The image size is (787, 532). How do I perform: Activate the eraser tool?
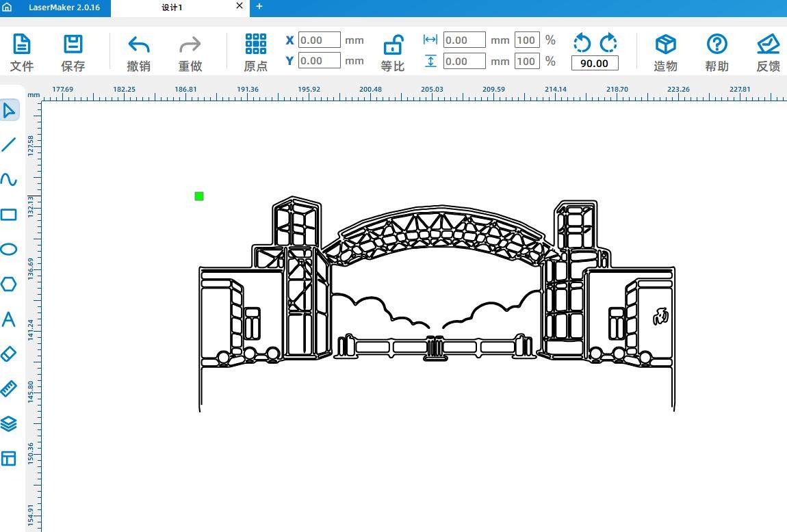click(9, 354)
